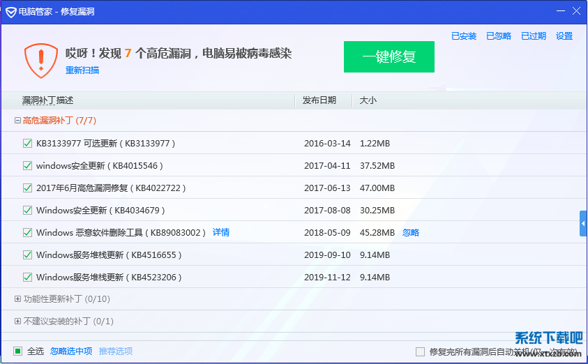Click 忽略 on the KB89083002 row
This screenshot has height=364, width=588.
(411, 232)
